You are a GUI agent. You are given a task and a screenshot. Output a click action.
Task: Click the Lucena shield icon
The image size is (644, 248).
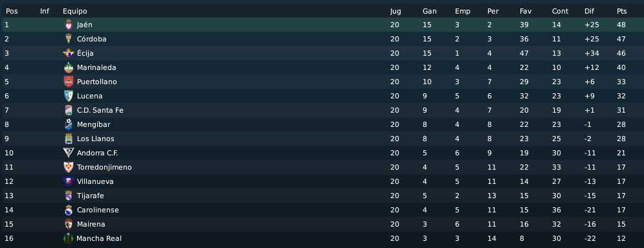click(69, 96)
